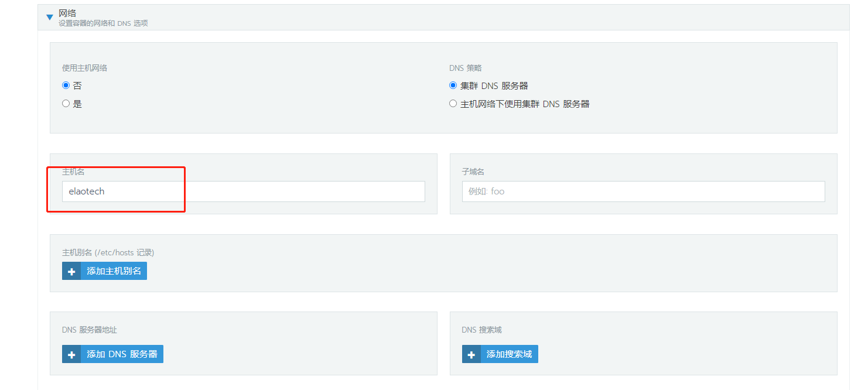Click the DNS 搜索域 label
The width and height of the screenshot is (868, 390).
(481, 330)
